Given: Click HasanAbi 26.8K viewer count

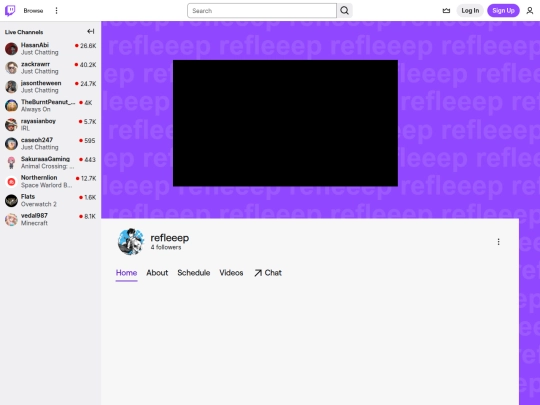Looking at the screenshot, I should (x=86, y=46).
